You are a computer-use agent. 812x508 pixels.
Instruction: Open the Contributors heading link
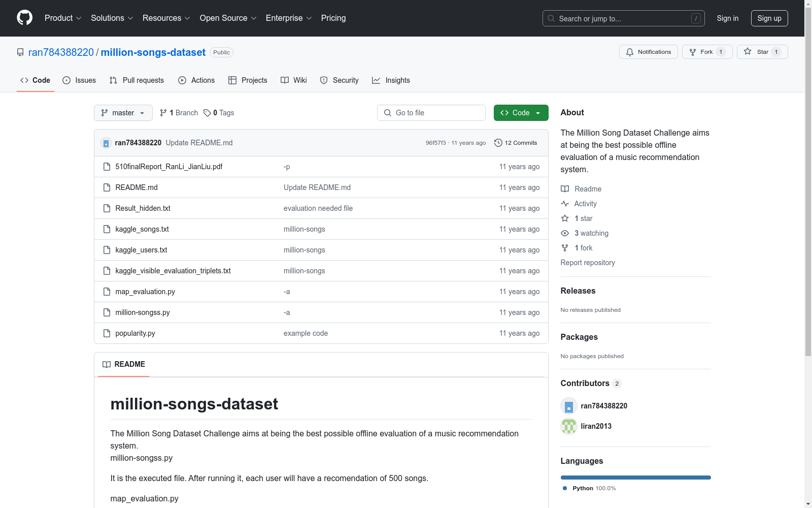click(x=591, y=383)
